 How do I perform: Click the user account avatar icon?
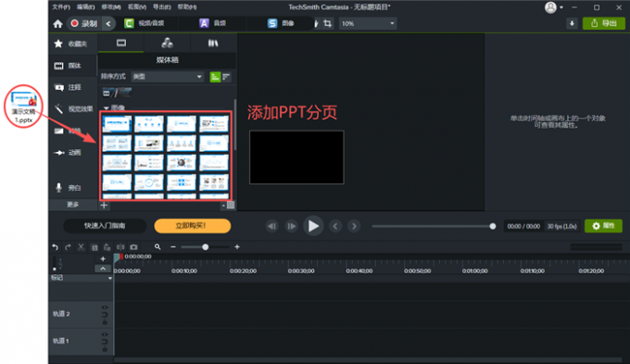pyautogui.click(x=550, y=7)
